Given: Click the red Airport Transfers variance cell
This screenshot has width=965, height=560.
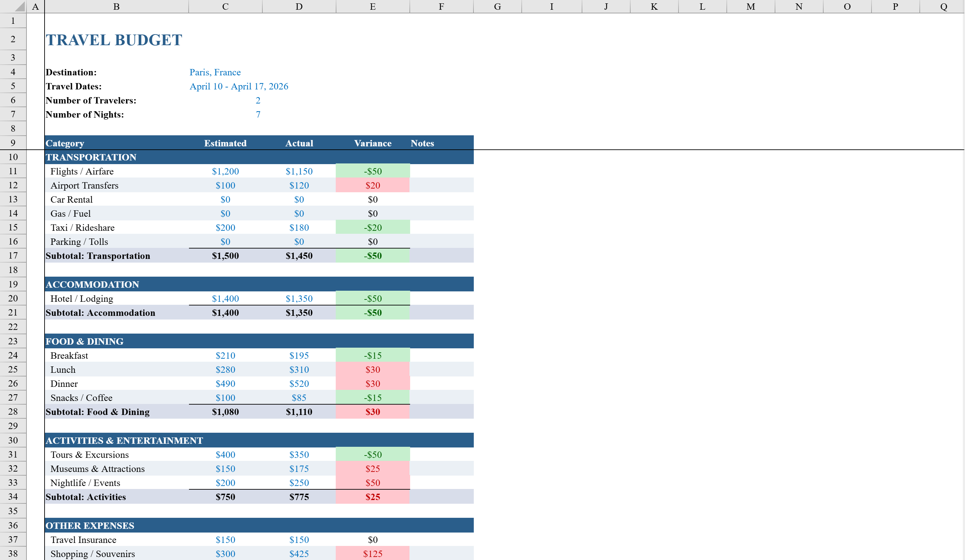Looking at the screenshot, I should click(372, 185).
